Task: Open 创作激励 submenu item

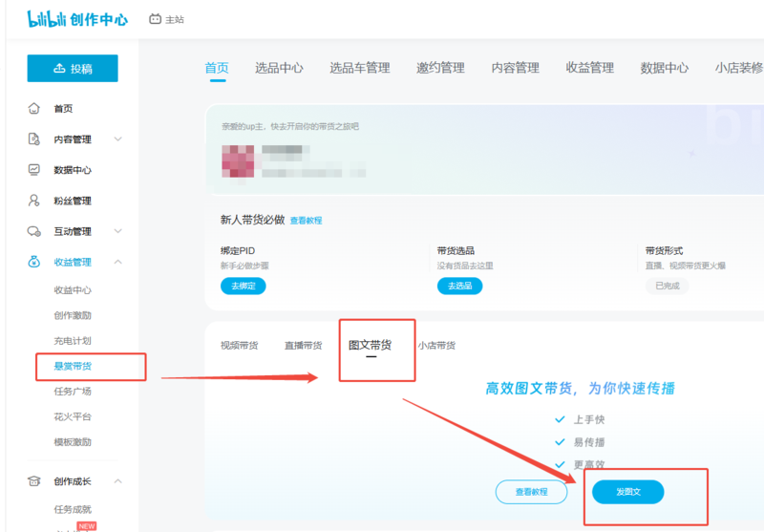Action: (73, 316)
